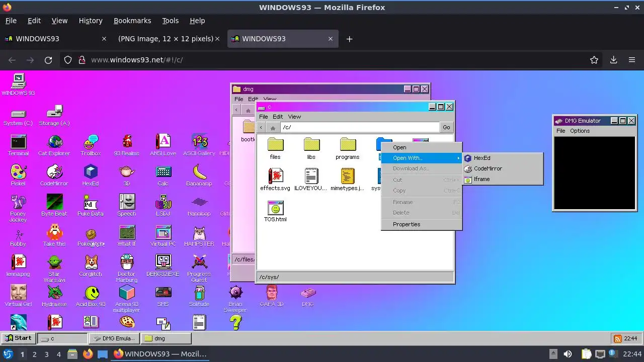Click the /c/ path address field

point(359,127)
